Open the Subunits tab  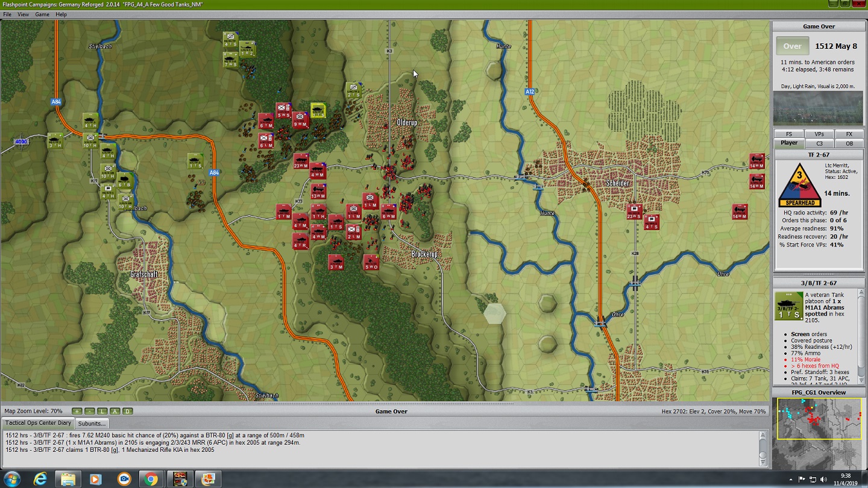pos(92,424)
